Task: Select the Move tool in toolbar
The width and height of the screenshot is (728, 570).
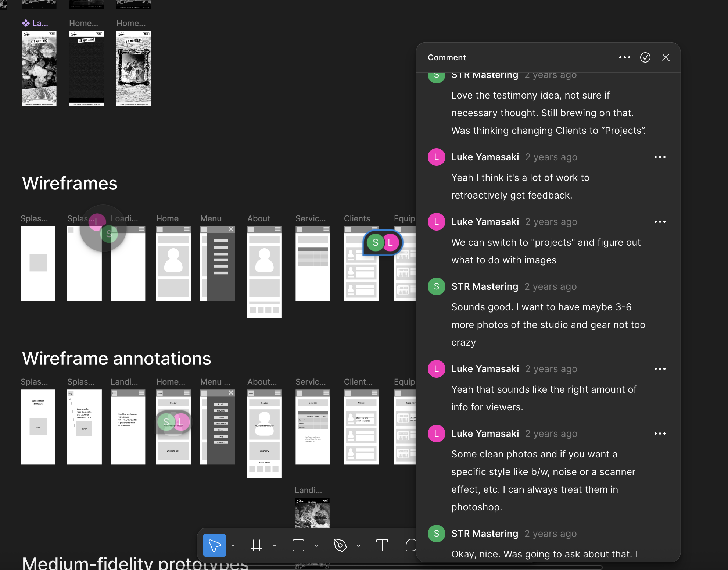Action: coord(214,545)
